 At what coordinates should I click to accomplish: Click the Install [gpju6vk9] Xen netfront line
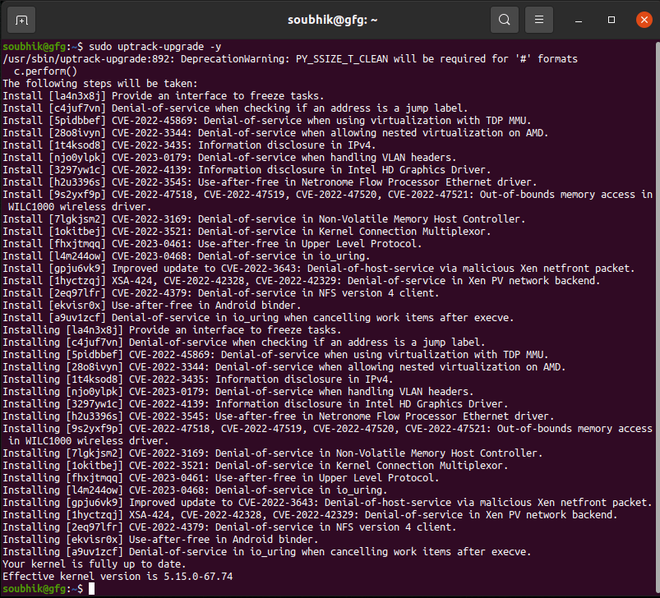[319, 268]
